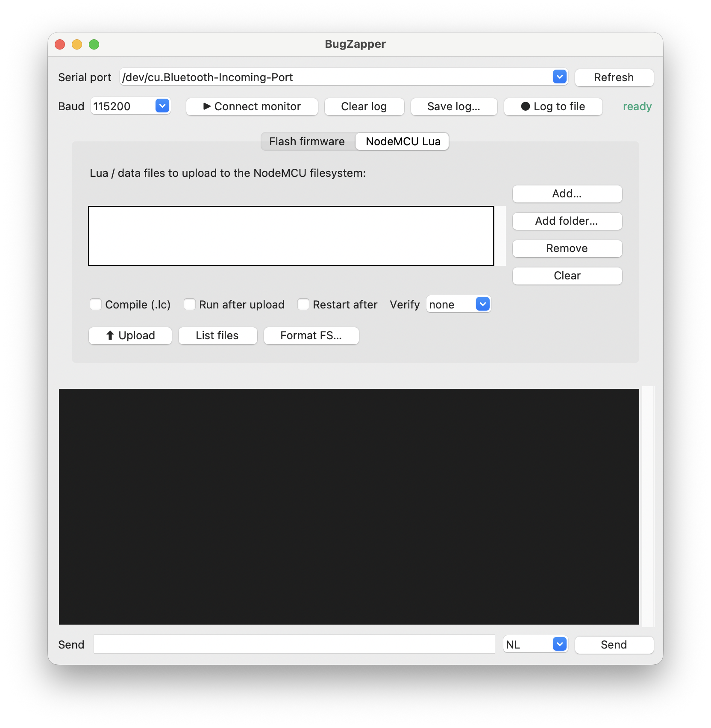Viewport: 711px width, 728px height.
Task: Open the NL line-ending dropdown
Action: [535, 644]
